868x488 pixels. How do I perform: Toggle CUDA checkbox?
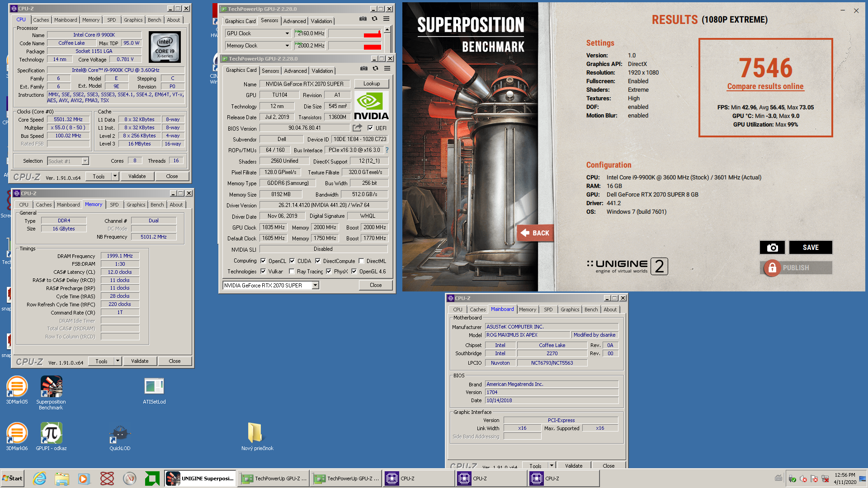pyautogui.click(x=292, y=261)
